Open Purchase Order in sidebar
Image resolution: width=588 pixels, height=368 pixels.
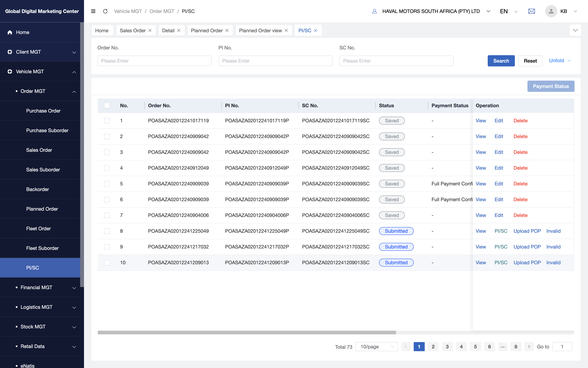(43, 111)
